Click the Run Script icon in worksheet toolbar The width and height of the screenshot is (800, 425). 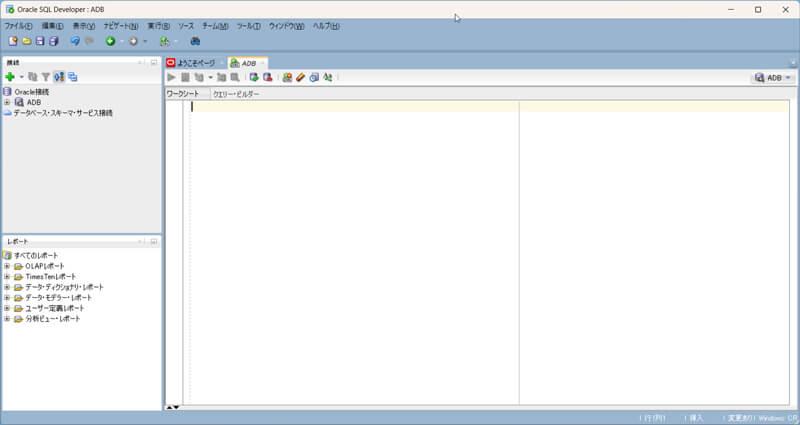click(185, 78)
